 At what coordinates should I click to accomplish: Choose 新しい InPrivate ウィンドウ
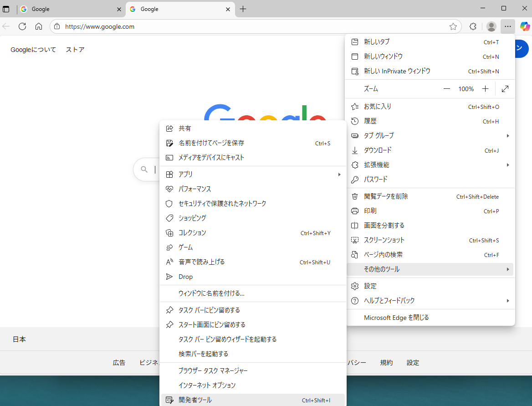click(397, 71)
